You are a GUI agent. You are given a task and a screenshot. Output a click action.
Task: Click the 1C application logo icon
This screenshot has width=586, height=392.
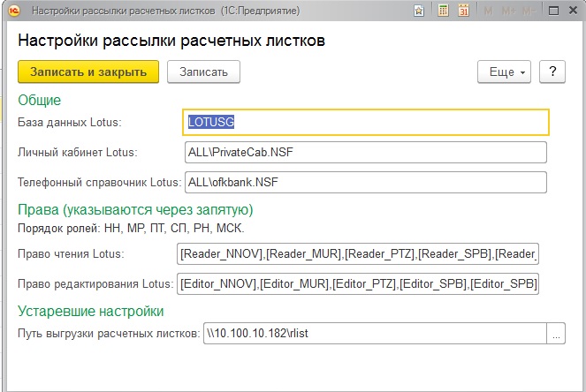12,11
